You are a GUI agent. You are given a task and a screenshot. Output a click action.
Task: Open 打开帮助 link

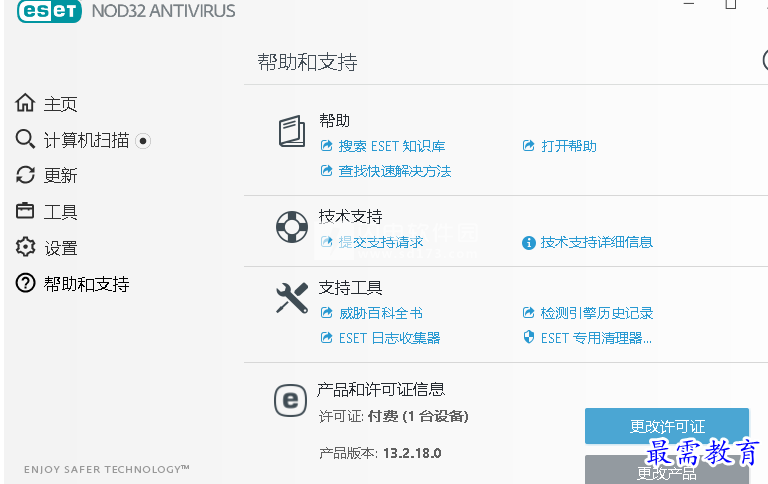[569, 146]
